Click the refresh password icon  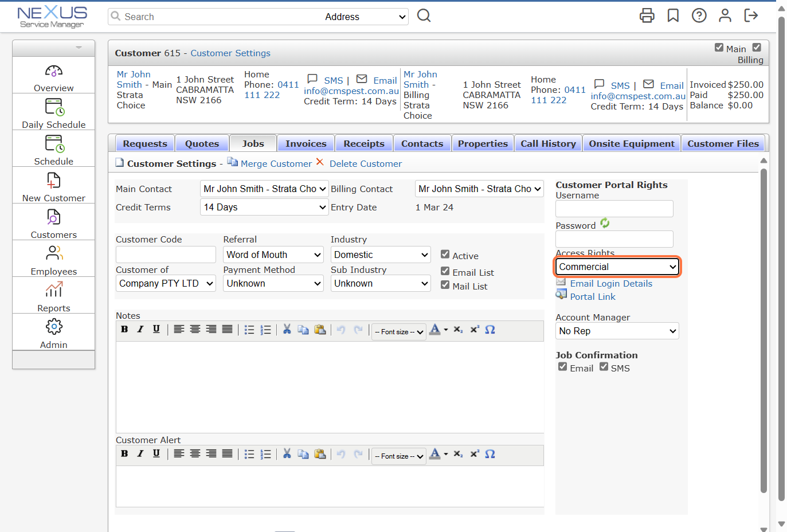[605, 223]
